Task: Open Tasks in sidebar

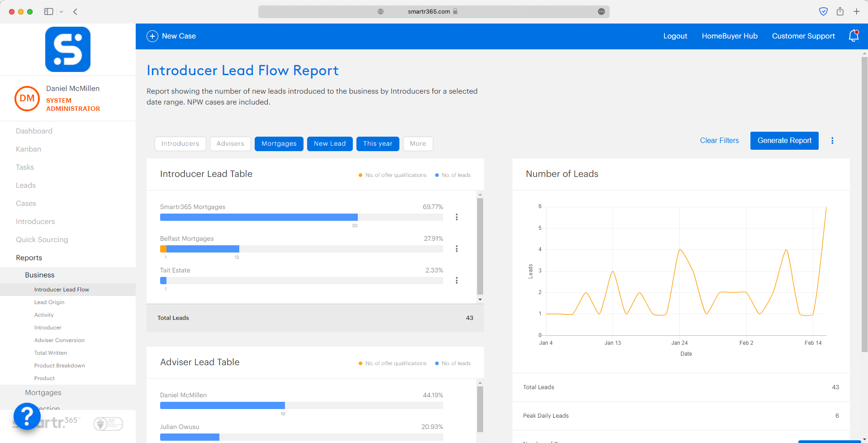Action: 25,167
